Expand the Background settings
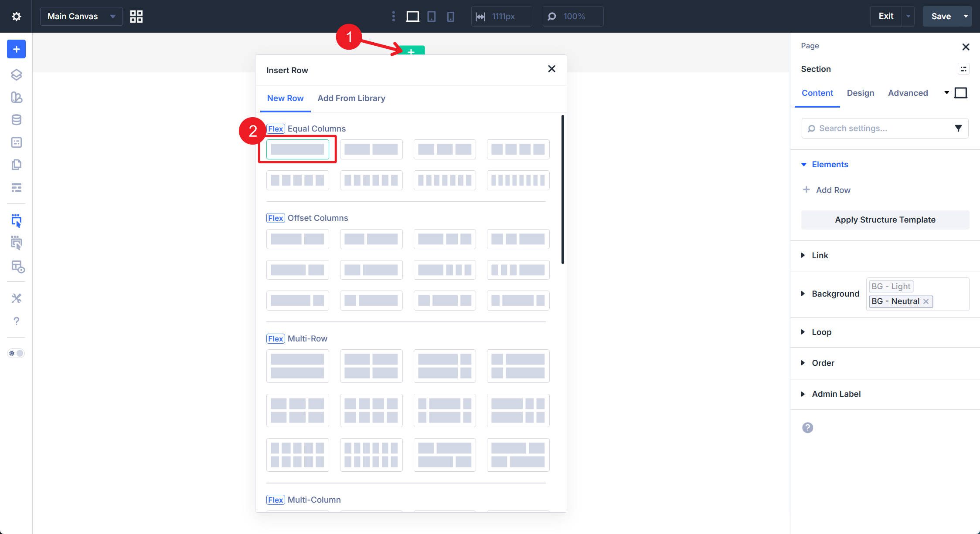 (x=803, y=294)
